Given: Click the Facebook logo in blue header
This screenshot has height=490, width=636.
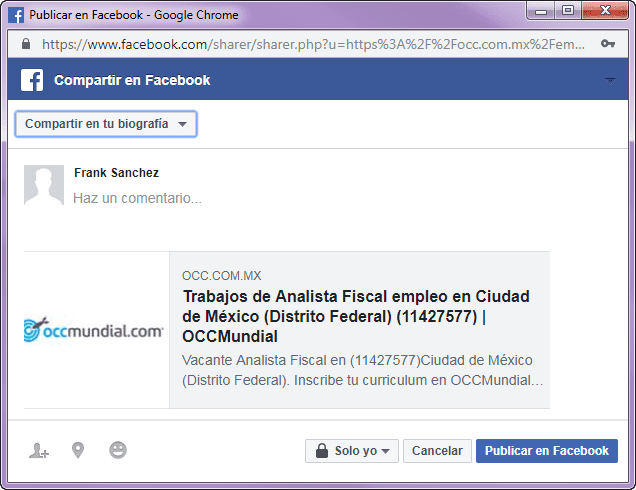Looking at the screenshot, I should (32, 80).
